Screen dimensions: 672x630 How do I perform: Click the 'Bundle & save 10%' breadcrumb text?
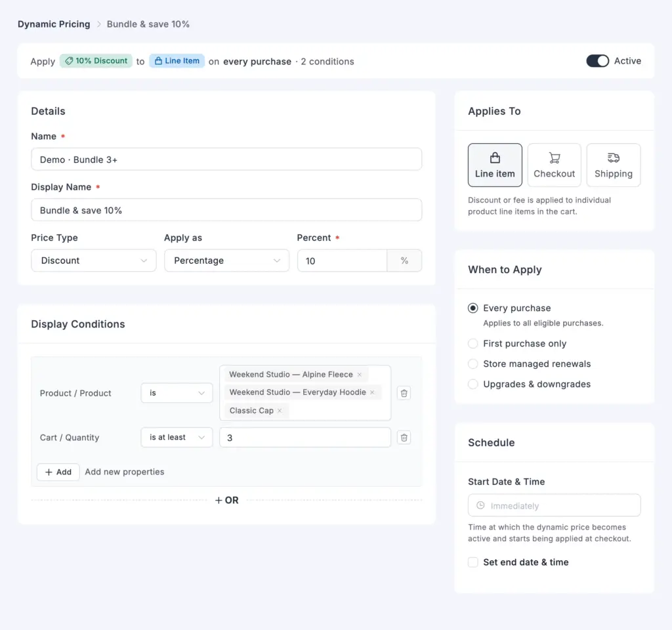[x=148, y=24]
